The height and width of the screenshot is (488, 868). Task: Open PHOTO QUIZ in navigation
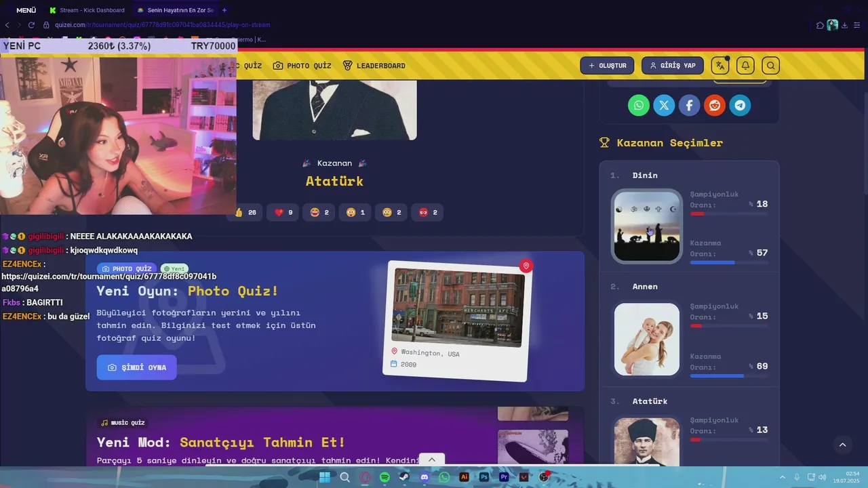pos(302,66)
